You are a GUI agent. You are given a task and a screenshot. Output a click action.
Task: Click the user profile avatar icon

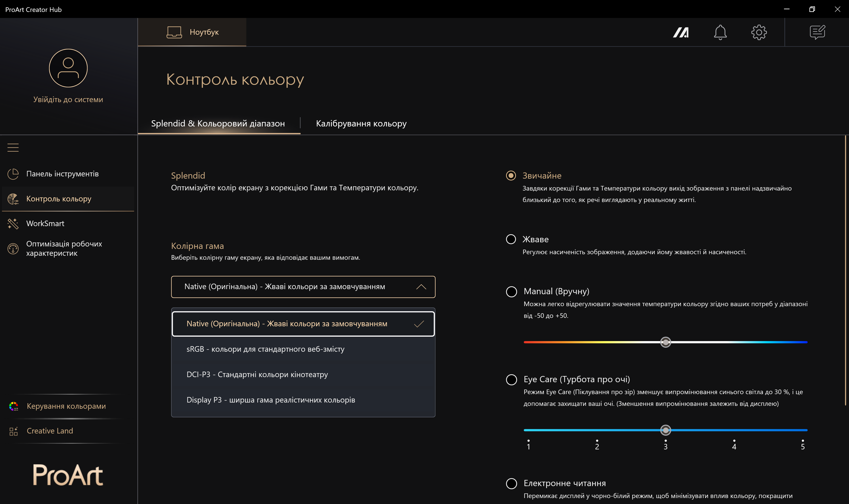coord(68,68)
